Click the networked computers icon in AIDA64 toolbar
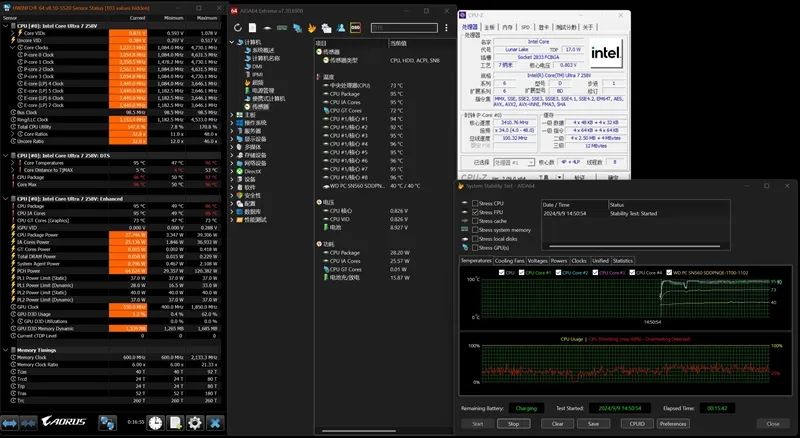 click(x=297, y=28)
